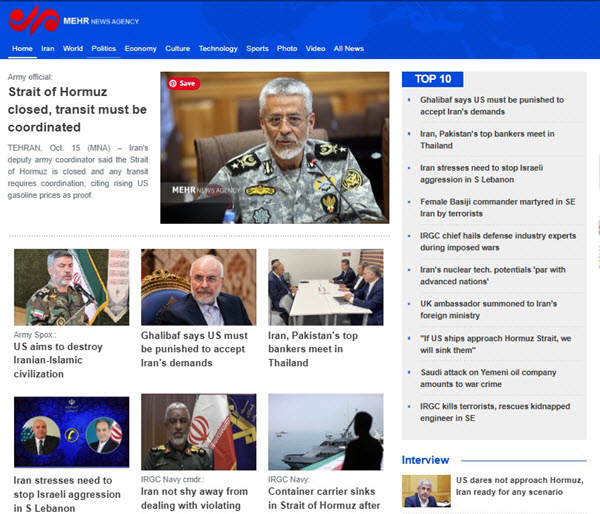This screenshot has width=600, height=514.
Task: Read 'Iran not shy away from dealing with violating'
Action: [x=194, y=498]
